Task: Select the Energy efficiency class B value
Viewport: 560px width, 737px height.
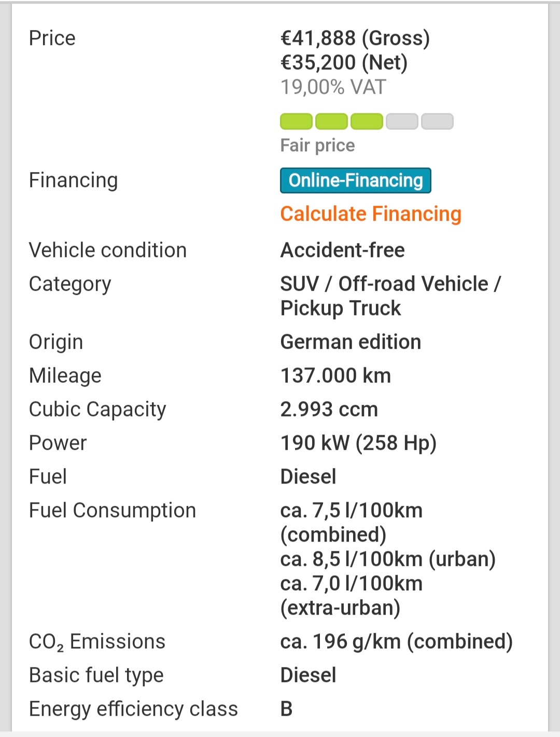Action: (x=287, y=708)
